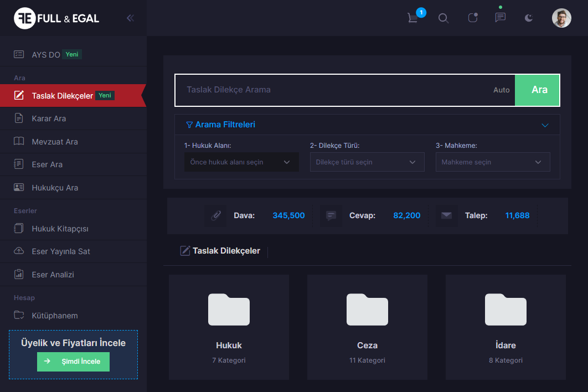Open the İdare folder category
The height and width of the screenshot is (392, 588).
(x=506, y=310)
